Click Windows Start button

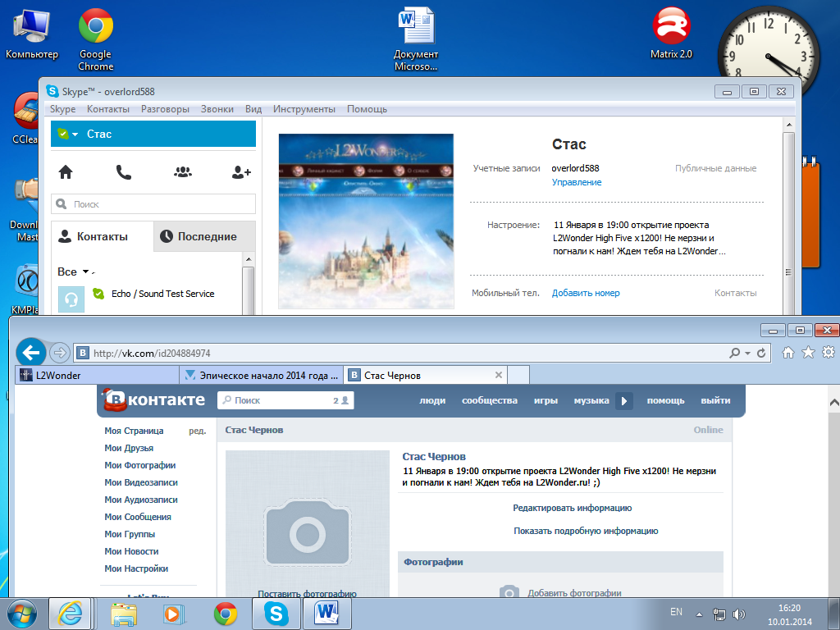click(x=22, y=614)
